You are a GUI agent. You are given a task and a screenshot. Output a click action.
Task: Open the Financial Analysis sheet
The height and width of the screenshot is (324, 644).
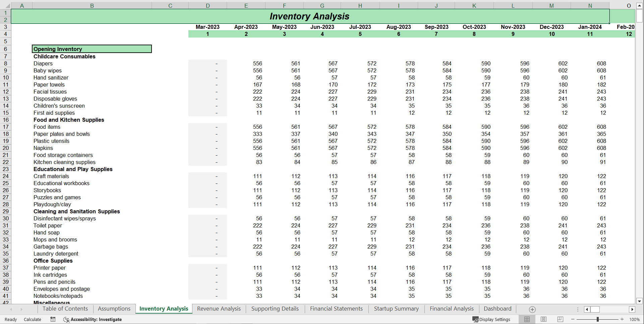[x=452, y=309]
